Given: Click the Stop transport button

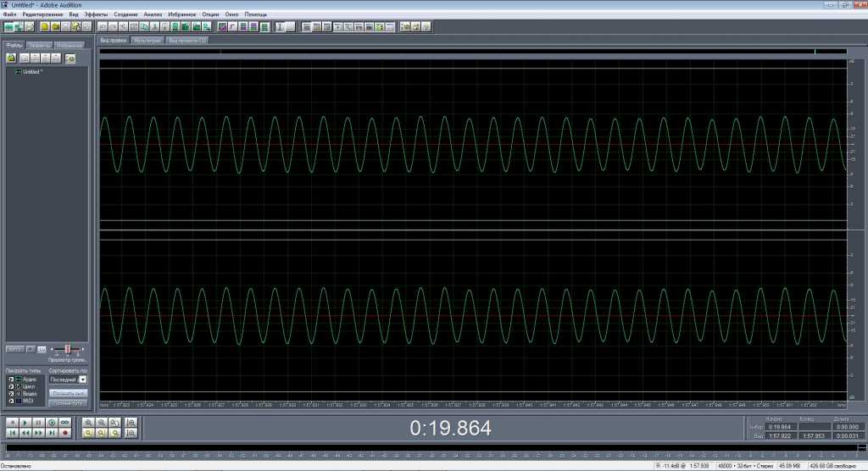Looking at the screenshot, I should coord(12,423).
